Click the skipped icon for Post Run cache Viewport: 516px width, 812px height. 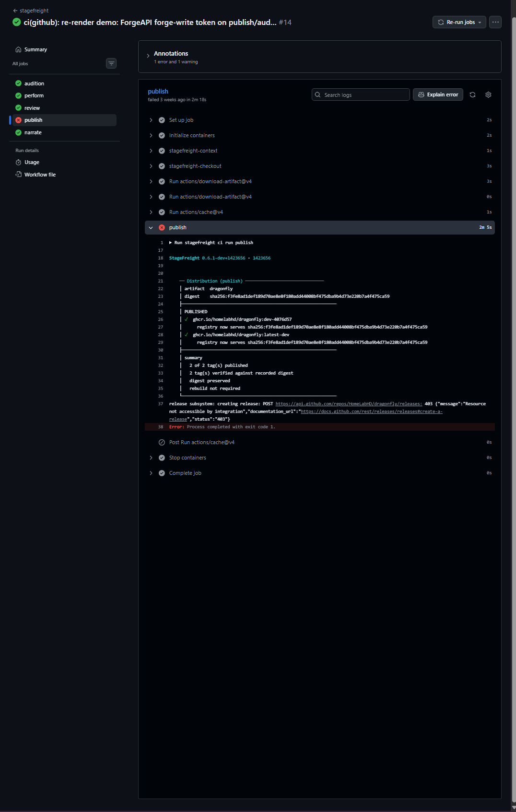click(x=162, y=442)
